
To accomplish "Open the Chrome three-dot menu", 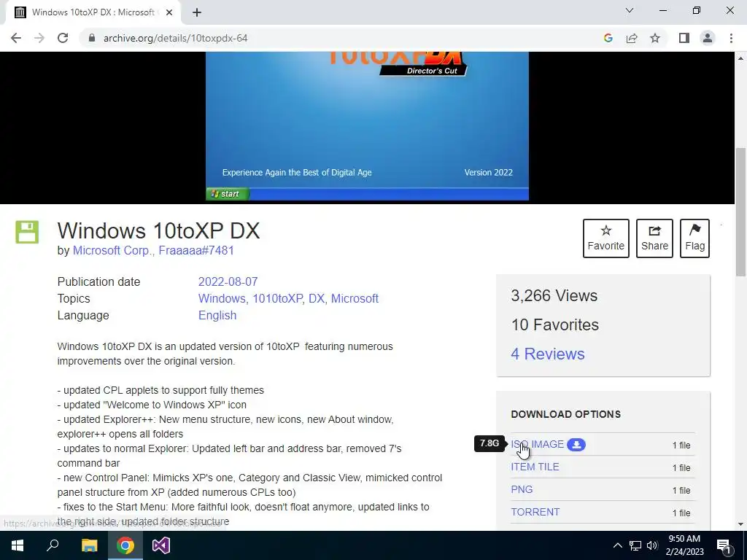I will pos(731,38).
